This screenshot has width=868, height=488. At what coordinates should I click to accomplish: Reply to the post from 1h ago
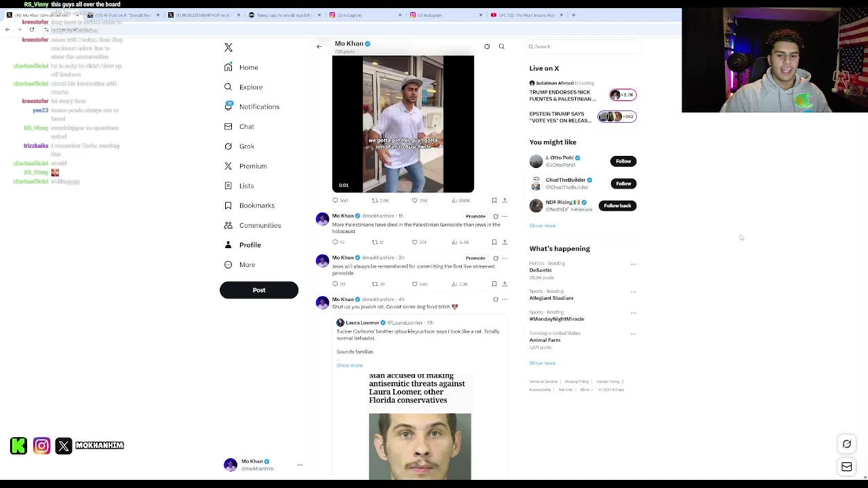338,242
